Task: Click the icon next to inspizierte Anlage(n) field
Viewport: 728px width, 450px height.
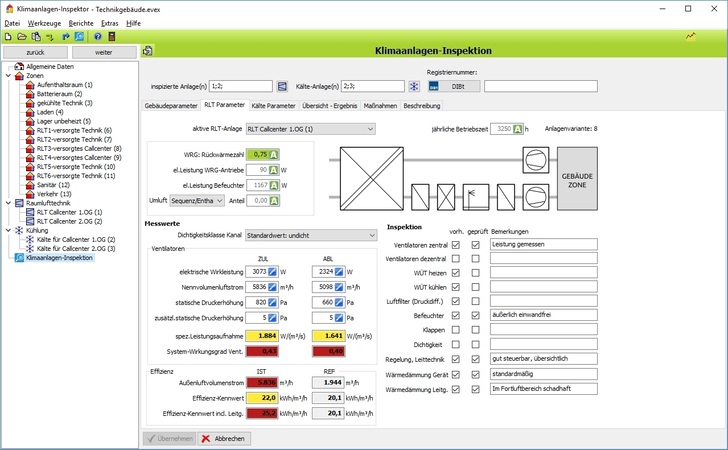Action: click(284, 87)
